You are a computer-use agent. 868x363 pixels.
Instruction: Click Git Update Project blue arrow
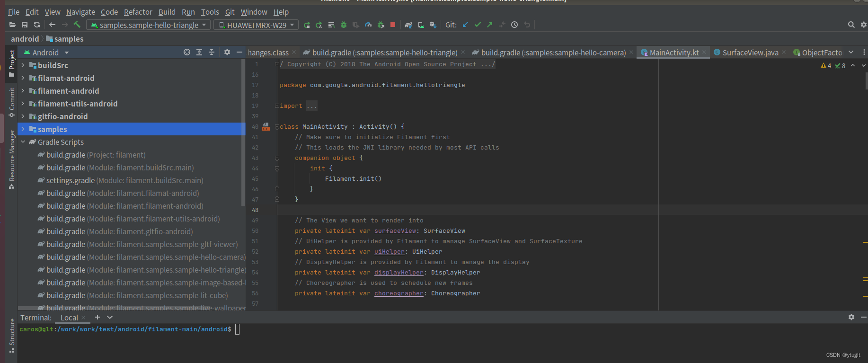pos(465,25)
